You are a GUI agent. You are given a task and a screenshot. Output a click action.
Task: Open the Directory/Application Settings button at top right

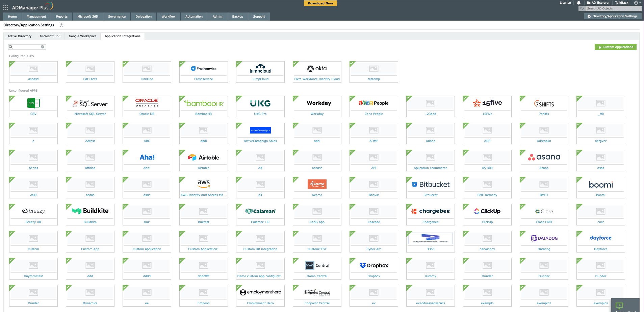tap(613, 16)
